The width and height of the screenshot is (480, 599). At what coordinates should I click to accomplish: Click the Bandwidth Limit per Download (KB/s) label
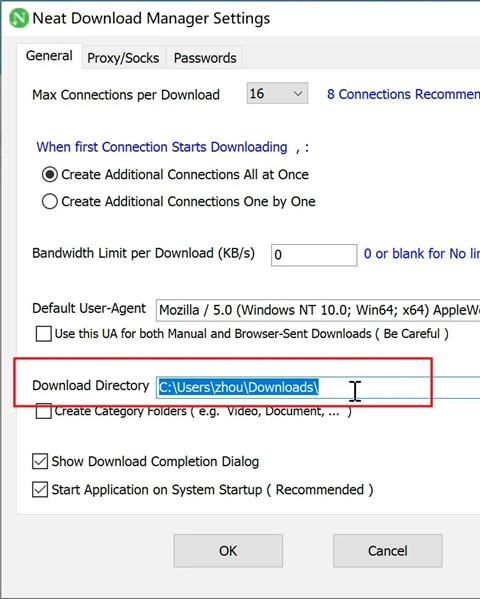click(143, 253)
